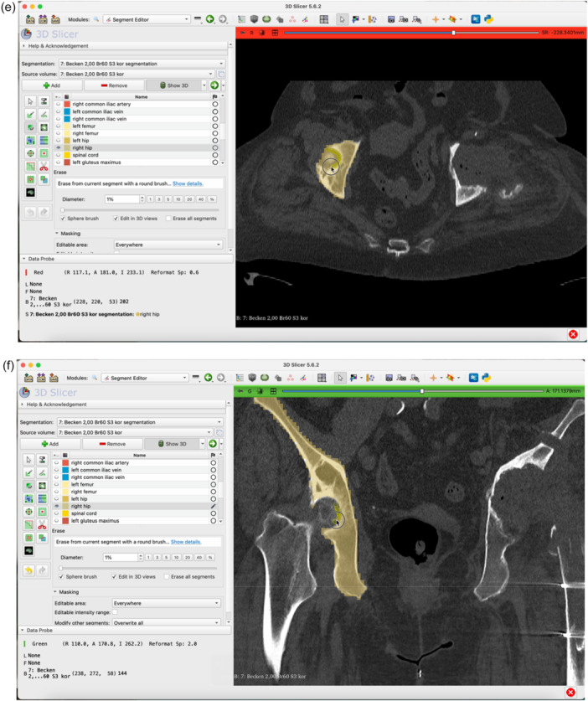Click the layout grid icon in top window
Image resolution: width=588 pixels, height=701 pixels.
click(x=324, y=19)
